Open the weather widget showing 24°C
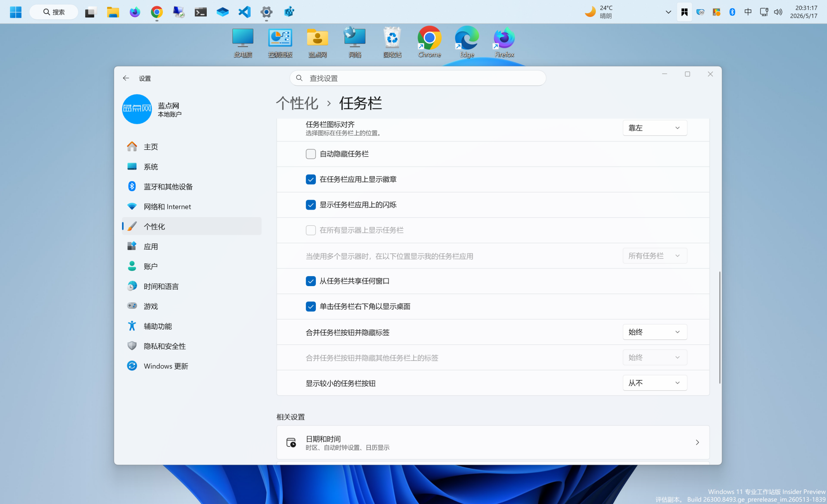 point(599,12)
